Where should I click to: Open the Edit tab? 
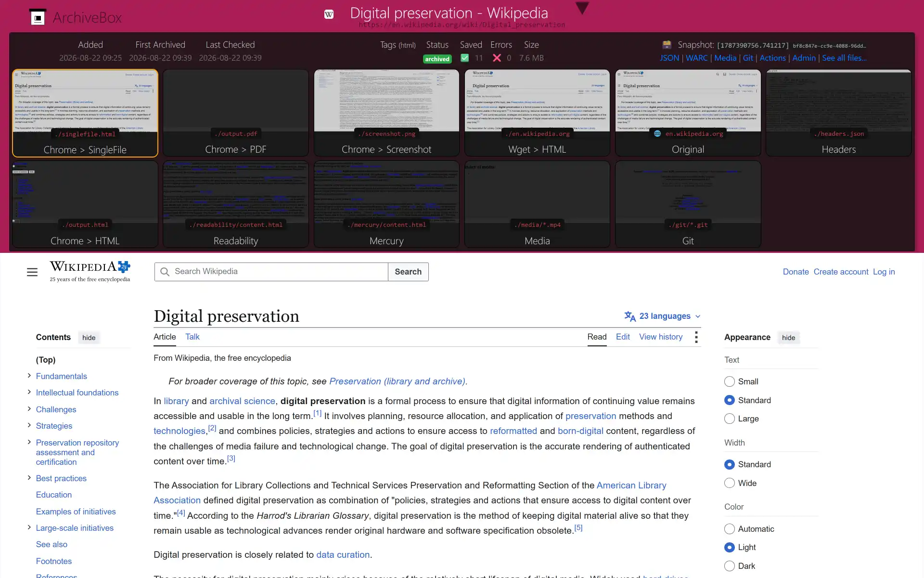point(623,337)
